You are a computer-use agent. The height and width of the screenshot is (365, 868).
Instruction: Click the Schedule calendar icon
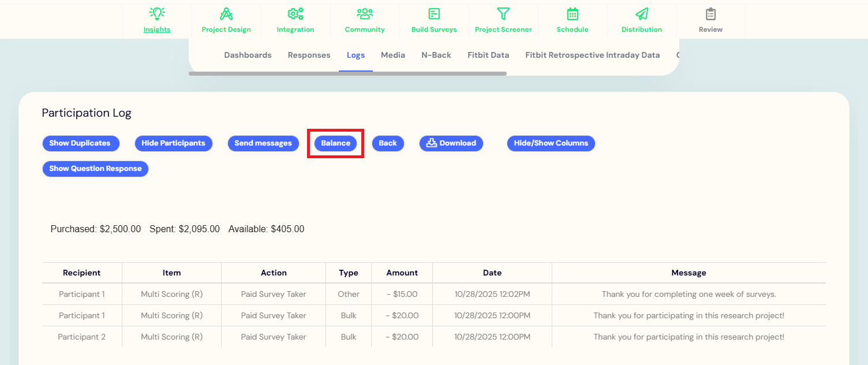point(573,14)
